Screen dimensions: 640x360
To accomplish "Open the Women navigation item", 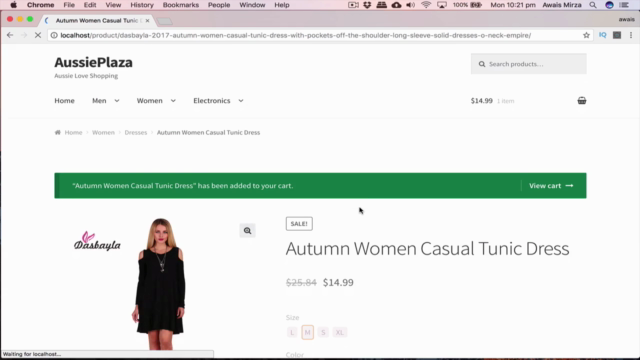I will pyautogui.click(x=149, y=100).
